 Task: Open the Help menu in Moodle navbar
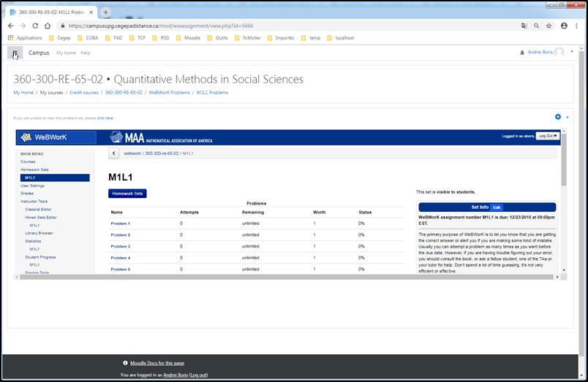86,53
